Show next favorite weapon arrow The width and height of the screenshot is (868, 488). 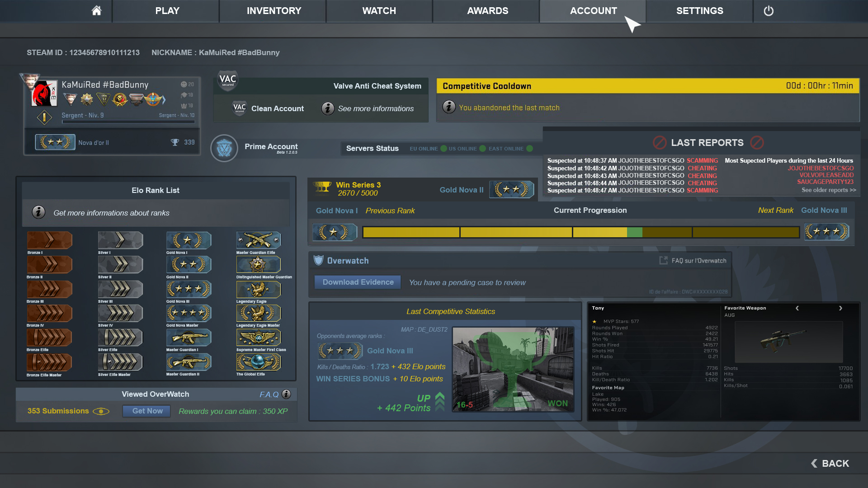[840, 308]
